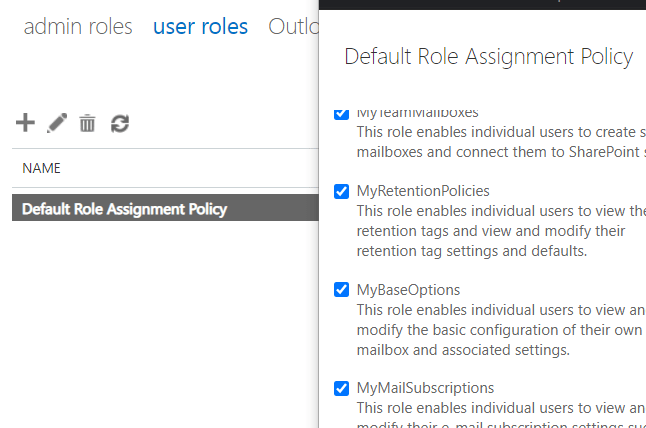The width and height of the screenshot is (646, 428).
Task: Delete the policy using the trash icon
Action: point(88,123)
